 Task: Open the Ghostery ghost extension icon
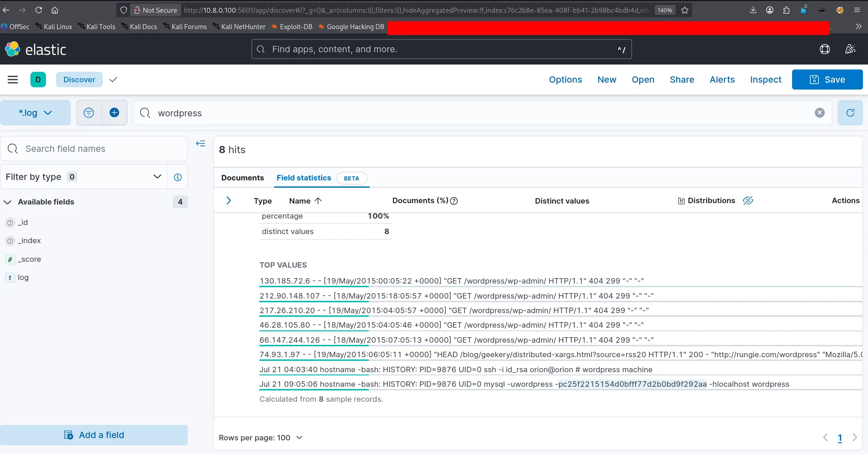pos(803,10)
